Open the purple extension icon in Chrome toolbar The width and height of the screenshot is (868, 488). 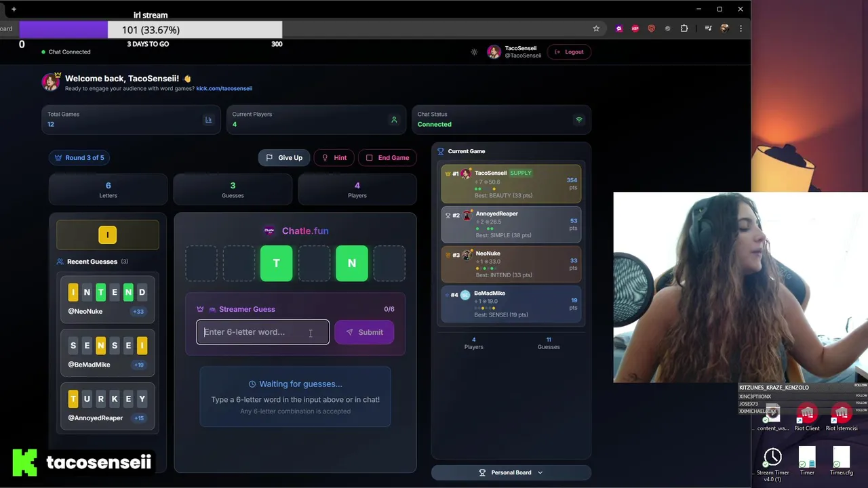coord(619,28)
